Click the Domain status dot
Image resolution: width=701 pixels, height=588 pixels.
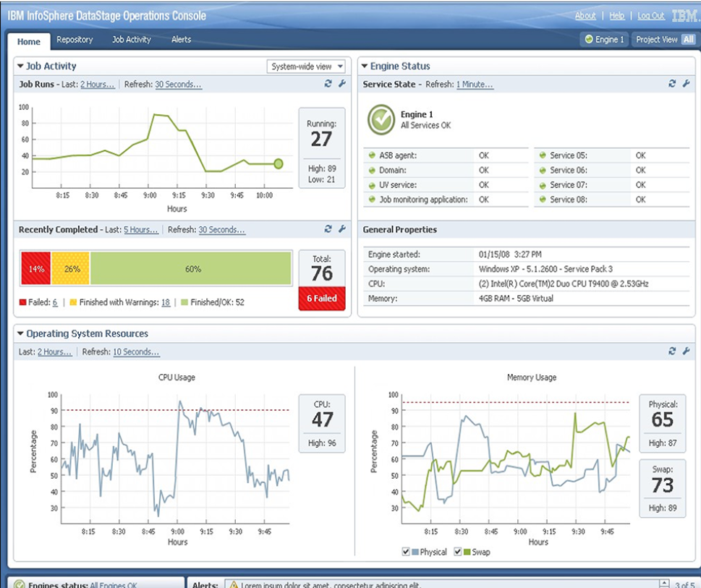[x=372, y=170]
